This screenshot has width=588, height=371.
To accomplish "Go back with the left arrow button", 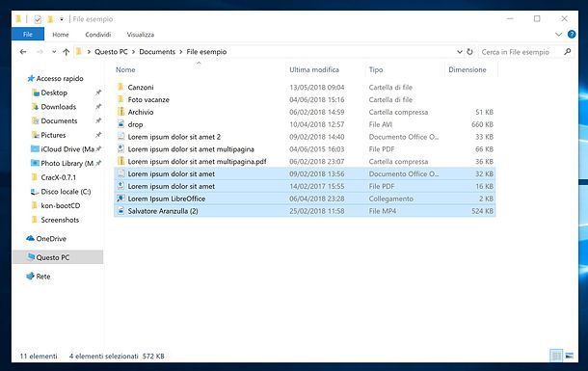I will [23, 52].
